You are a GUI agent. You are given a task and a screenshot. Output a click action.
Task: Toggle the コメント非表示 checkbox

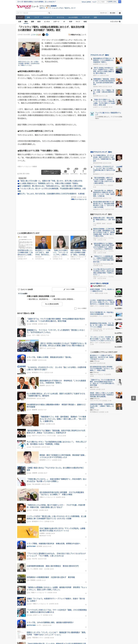[x=75, y=308]
